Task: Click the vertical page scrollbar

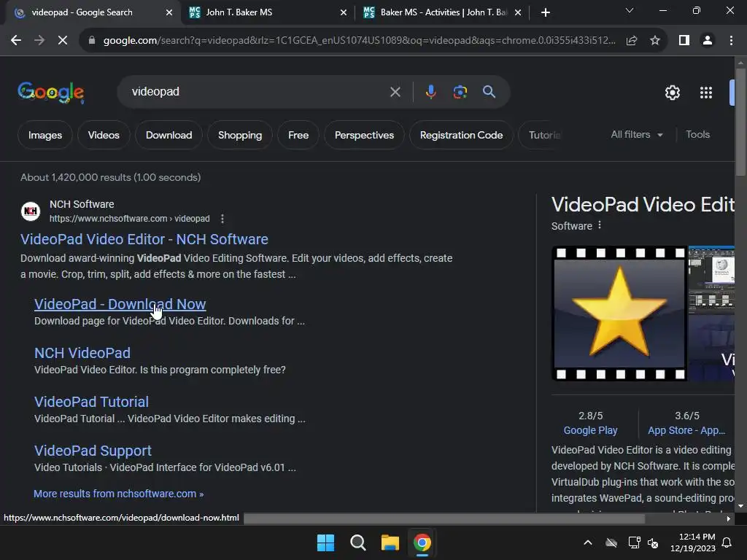Action: tap(740, 122)
